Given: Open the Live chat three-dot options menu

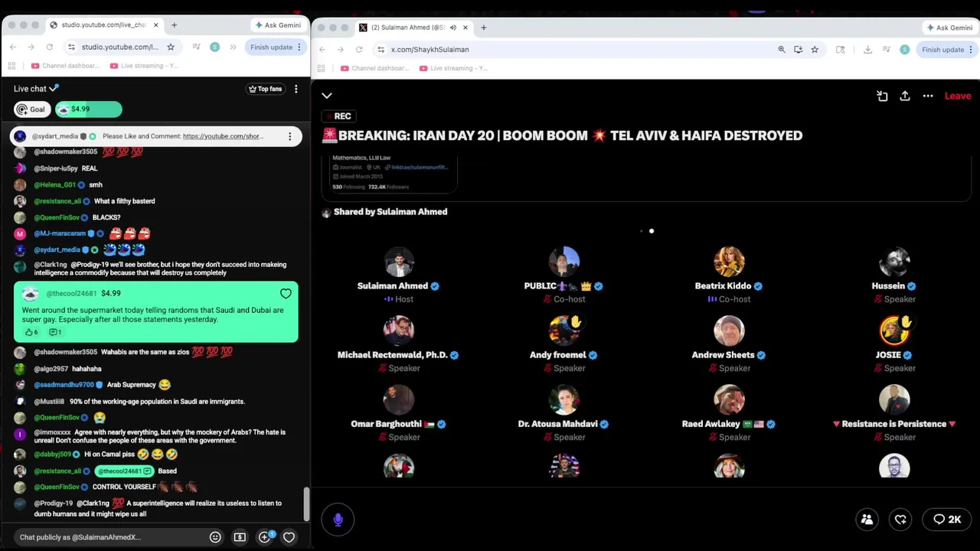Looking at the screenshot, I should (x=296, y=89).
